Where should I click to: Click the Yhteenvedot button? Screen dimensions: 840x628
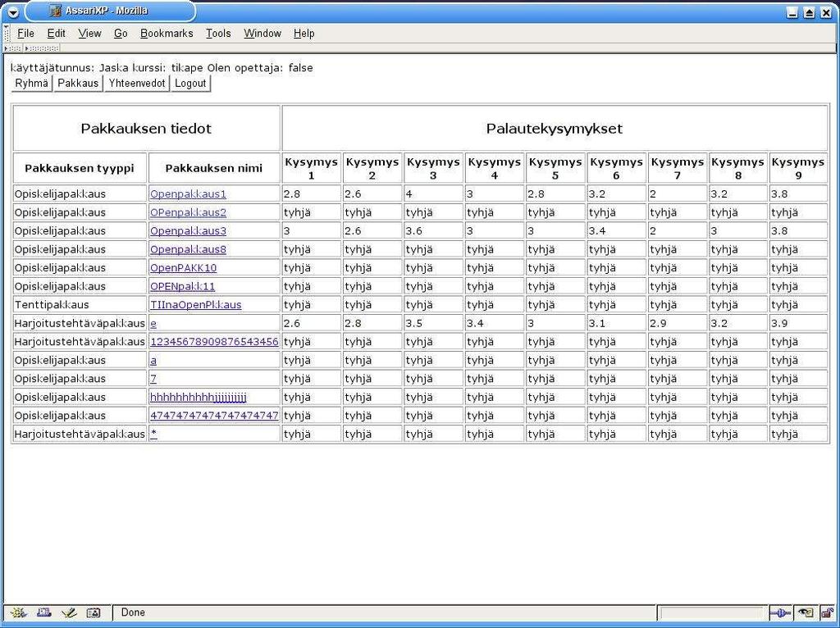[x=137, y=83]
